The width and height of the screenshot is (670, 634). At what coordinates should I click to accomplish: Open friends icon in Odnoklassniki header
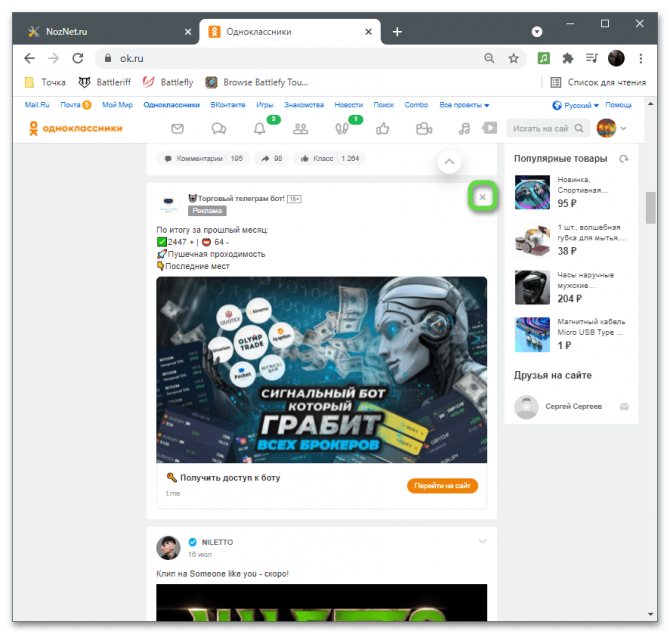tap(300, 129)
